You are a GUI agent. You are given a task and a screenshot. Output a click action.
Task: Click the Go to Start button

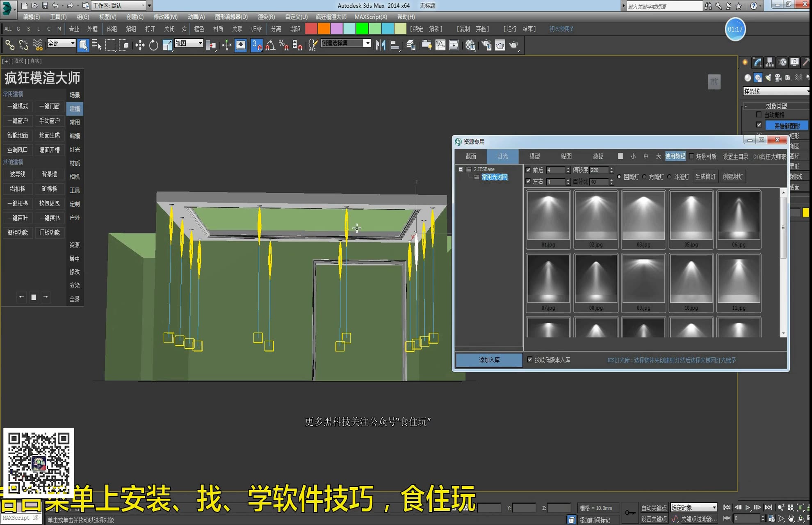pyautogui.click(x=727, y=507)
